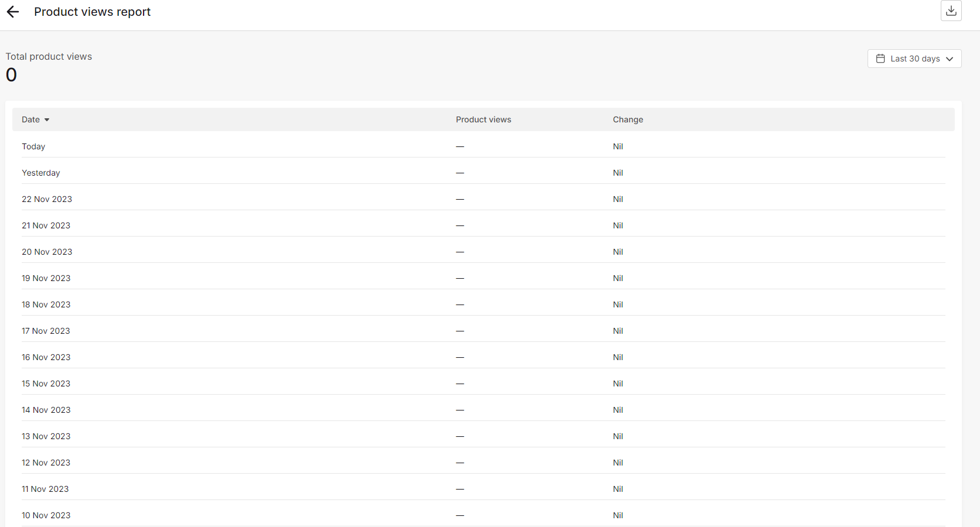The image size is (980, 527).
Task: Select the 21 Nov 2023 row
Action: point(483,225)
